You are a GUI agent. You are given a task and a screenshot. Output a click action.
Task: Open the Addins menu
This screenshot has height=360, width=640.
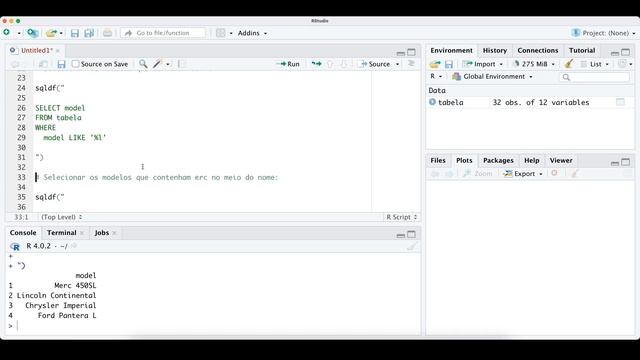tap(252, 33)
